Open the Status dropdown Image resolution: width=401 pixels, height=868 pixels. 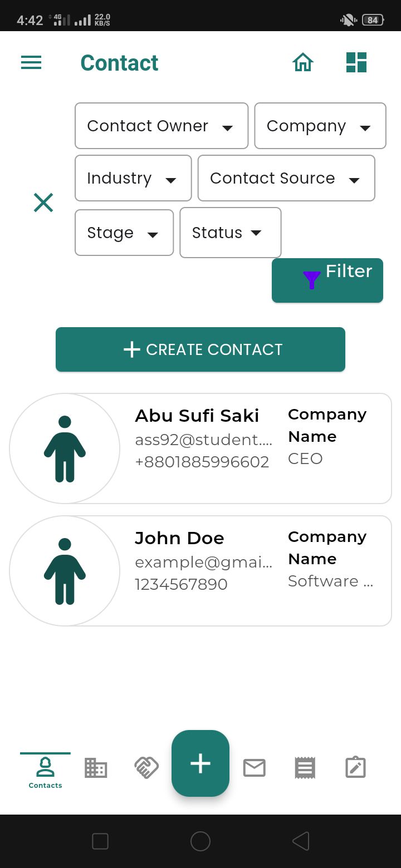click(x=230, y=233)
